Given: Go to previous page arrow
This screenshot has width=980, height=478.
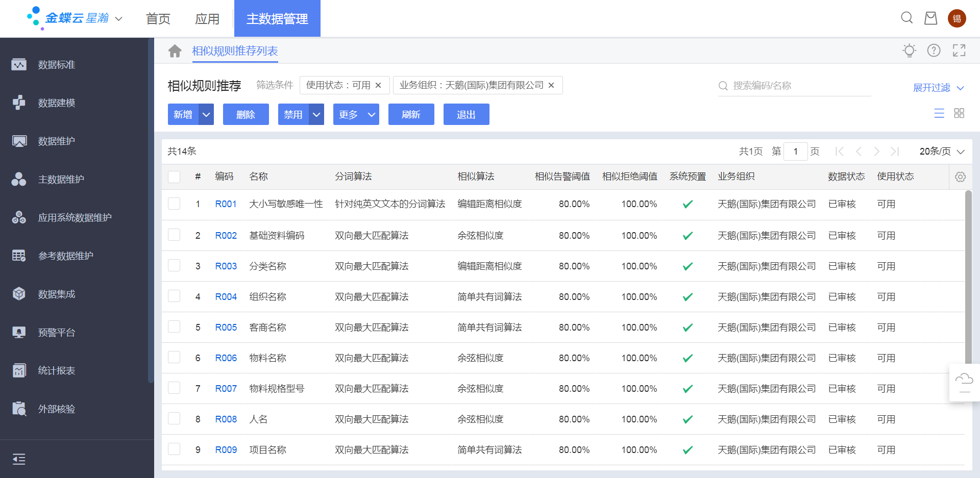Looking at the screenshot, I should click(859, 152).
